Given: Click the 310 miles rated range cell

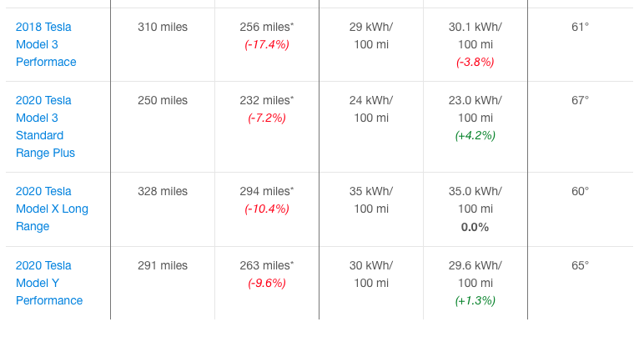Looking at the screenshot, I should (163, 27).
